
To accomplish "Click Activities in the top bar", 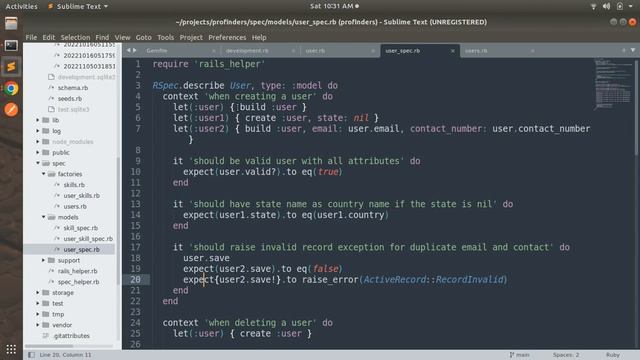I will (21, 6).
